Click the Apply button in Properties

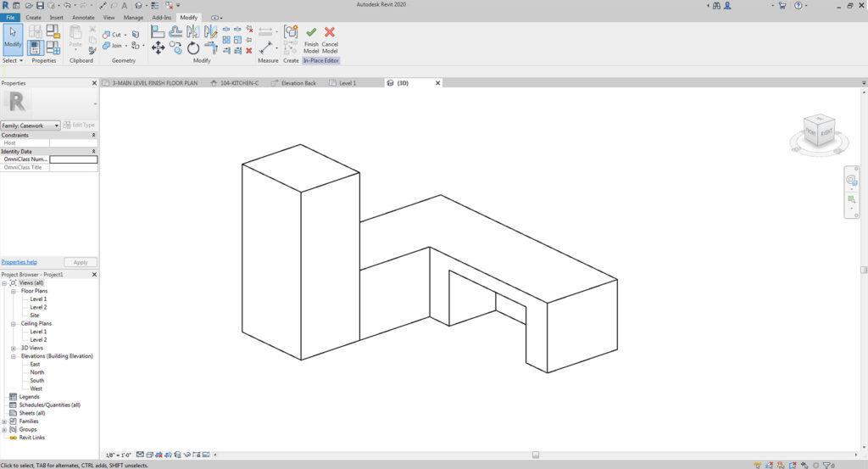[x=81, y=262]
